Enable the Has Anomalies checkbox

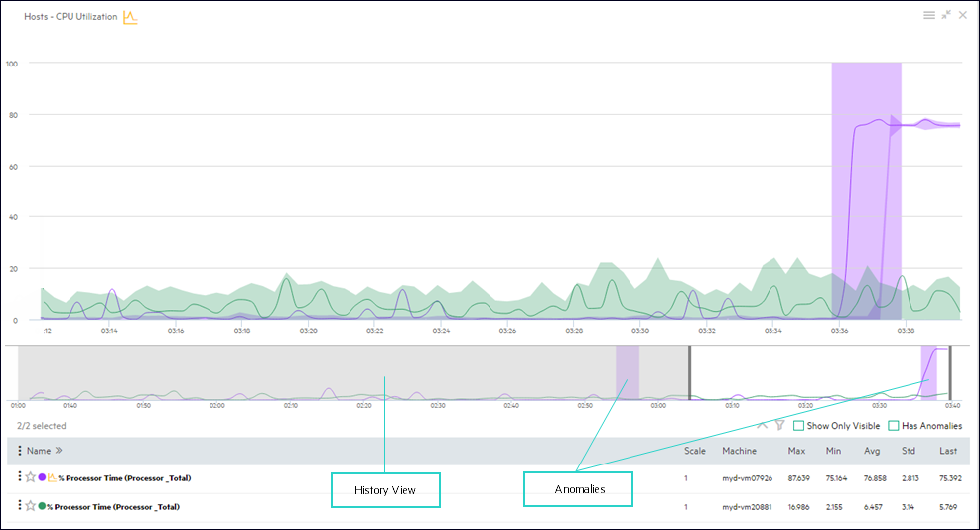tap(894, 426)
